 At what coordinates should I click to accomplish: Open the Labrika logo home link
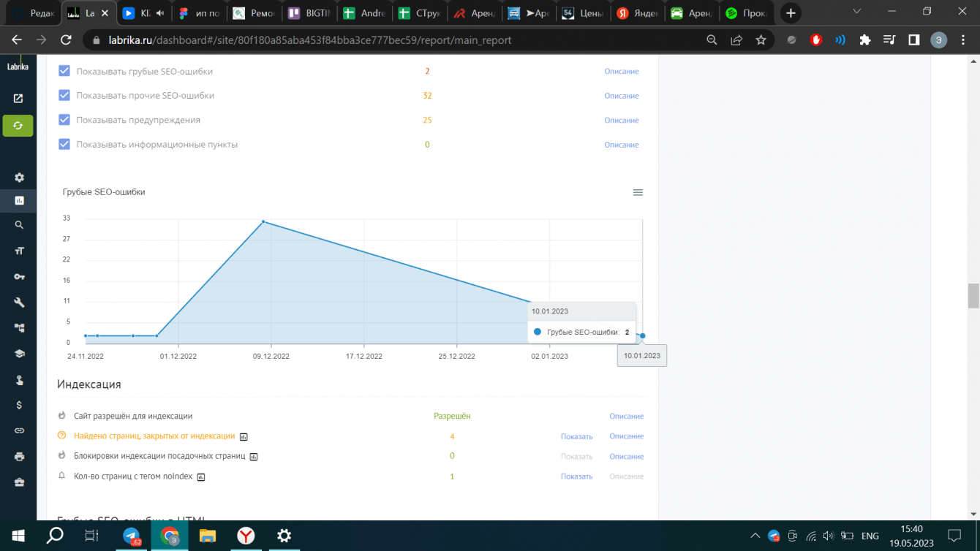pyautogui.click(x=18, y=66)
